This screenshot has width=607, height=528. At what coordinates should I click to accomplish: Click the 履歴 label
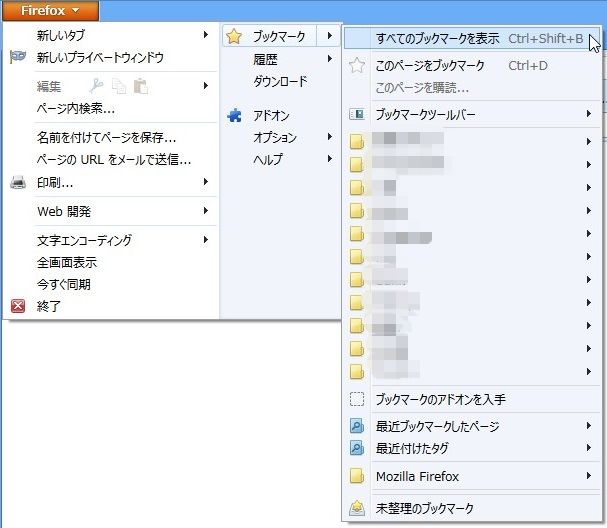click(265, 60)
